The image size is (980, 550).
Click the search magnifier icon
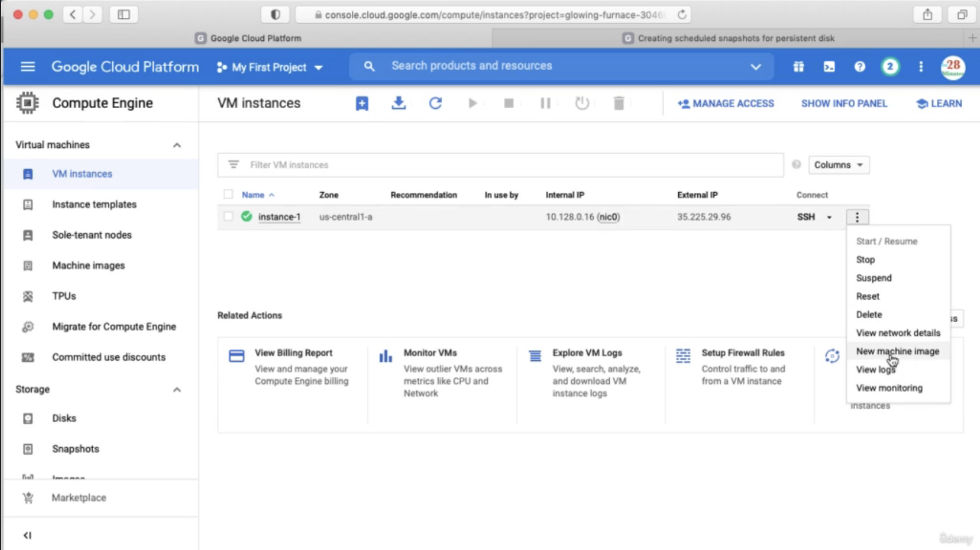pos(369,66)
